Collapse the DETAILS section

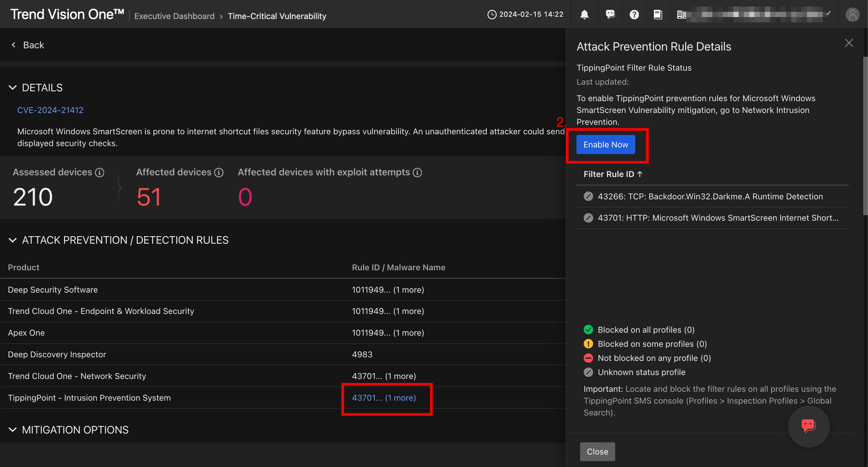click(12, 88)
